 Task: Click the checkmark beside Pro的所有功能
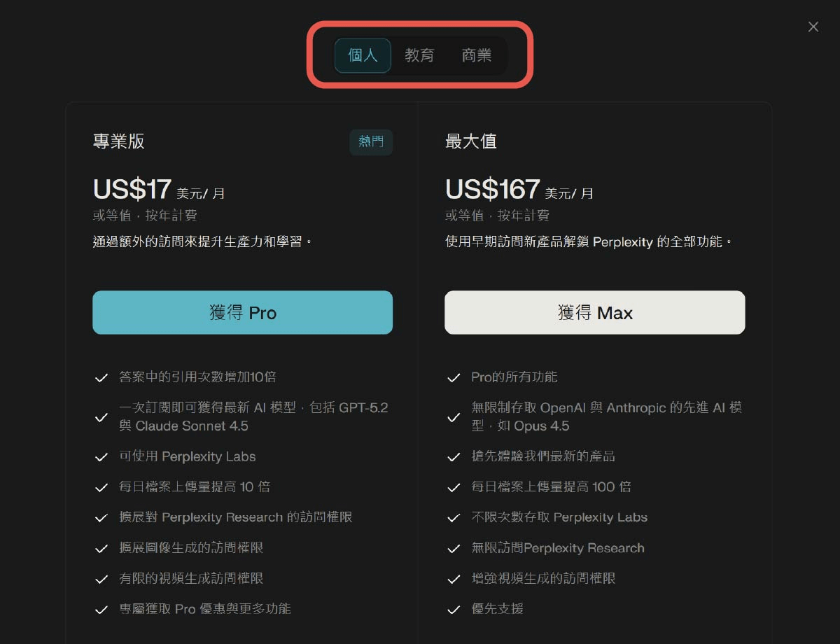point(454,377)
